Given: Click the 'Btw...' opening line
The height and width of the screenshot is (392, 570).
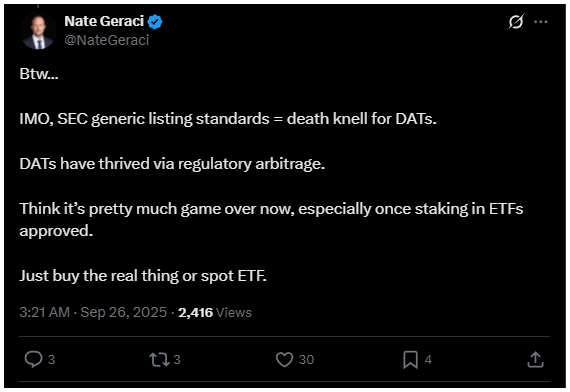Looking at the screenshot, I should (39, 74).
